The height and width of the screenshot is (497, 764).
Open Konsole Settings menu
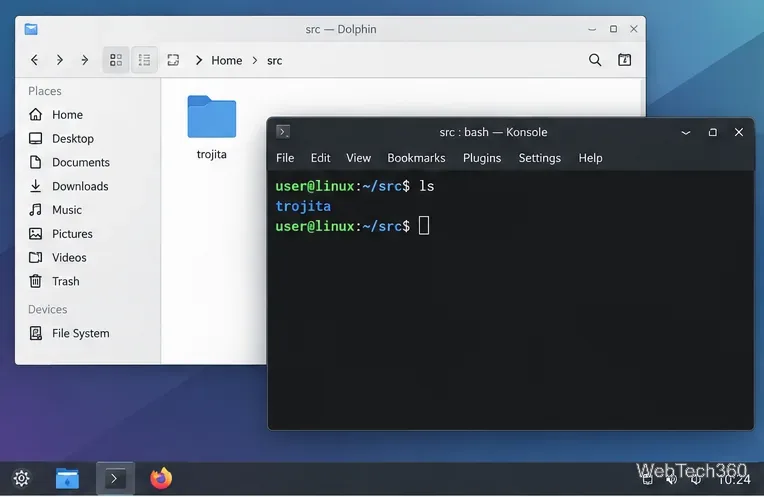point(539,158)
